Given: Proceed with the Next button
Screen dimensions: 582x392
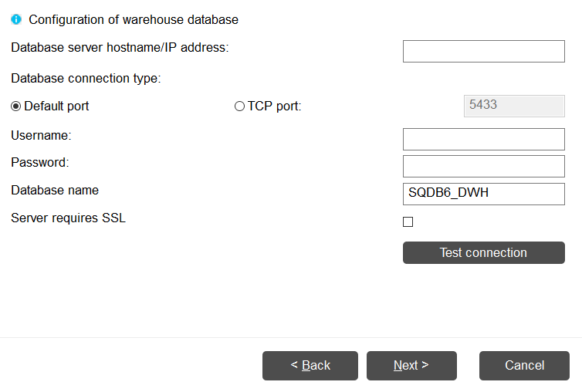Looking at the screenshot, I should click(x=411, y=366).
